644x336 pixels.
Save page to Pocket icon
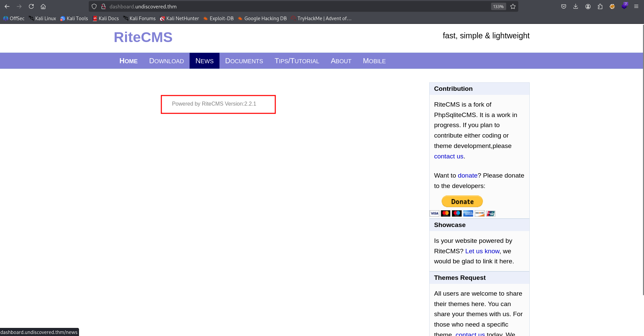coord(564,6)
